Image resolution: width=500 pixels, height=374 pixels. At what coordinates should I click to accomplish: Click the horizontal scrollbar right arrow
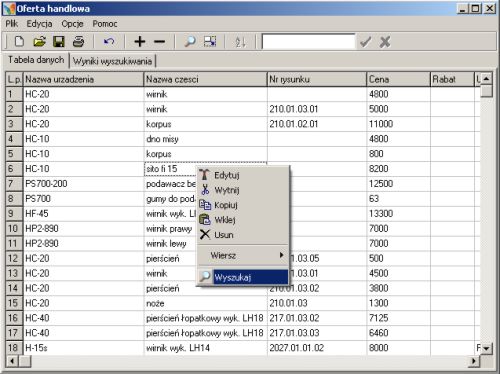(474, 361)
